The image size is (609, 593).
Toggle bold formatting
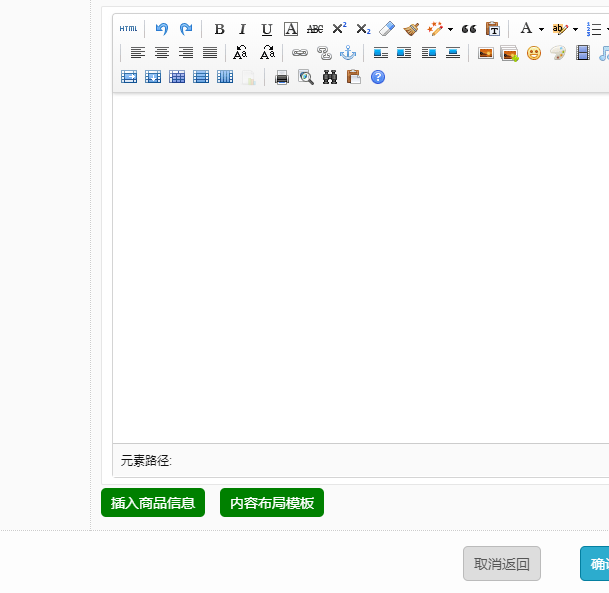(x=219, y=29)
